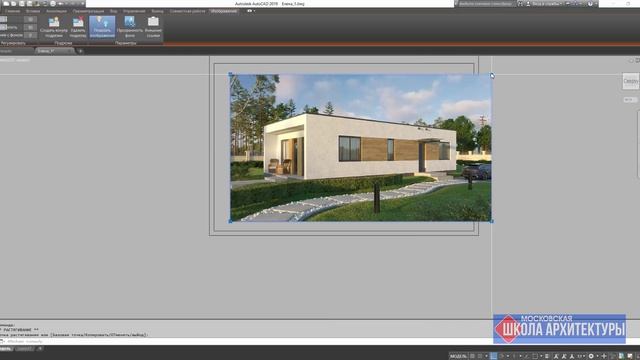Open polar tracking dropdown arrow

(508, 356)
